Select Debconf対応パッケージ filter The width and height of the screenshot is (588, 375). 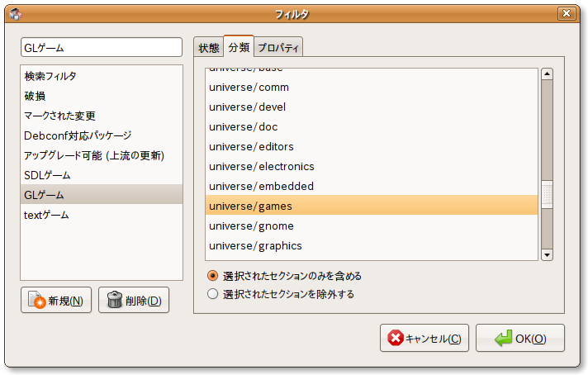pos(102,135)
